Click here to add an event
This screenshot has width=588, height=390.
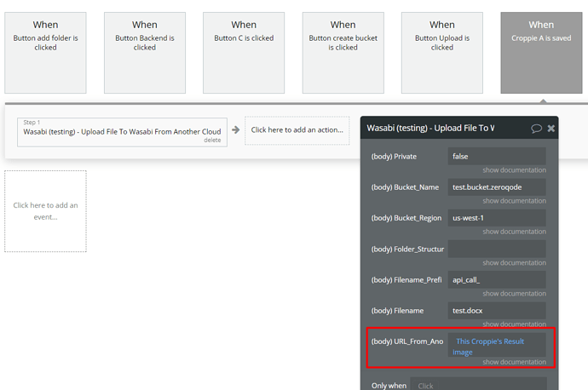[45, 211]
